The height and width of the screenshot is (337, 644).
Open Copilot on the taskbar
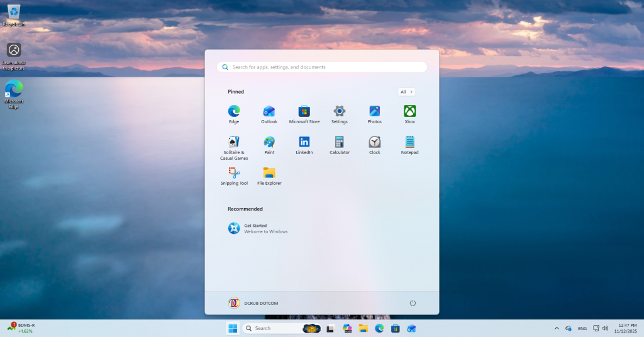tap(347, 328)
